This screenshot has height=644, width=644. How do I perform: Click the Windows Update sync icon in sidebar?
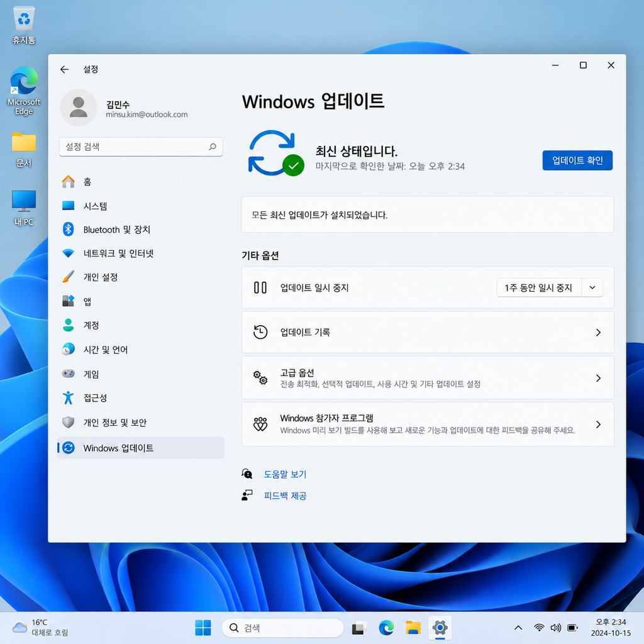tap(69, 448)
